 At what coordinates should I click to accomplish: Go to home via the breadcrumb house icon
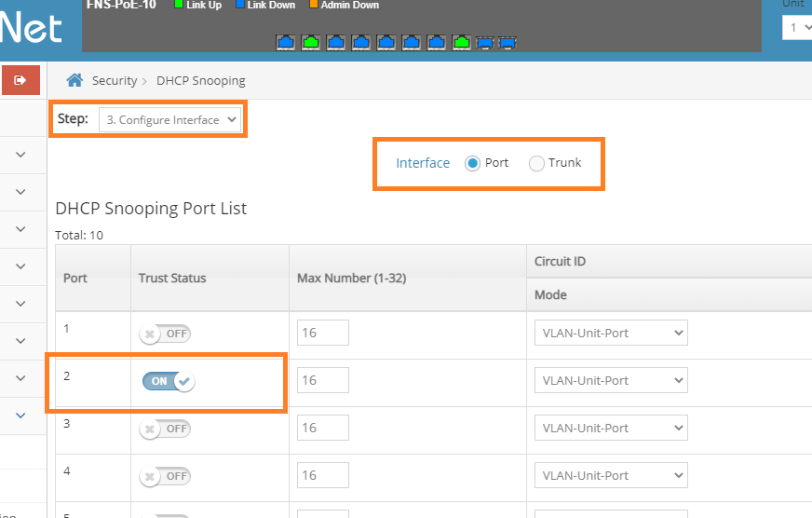click(x=74, y=80)
